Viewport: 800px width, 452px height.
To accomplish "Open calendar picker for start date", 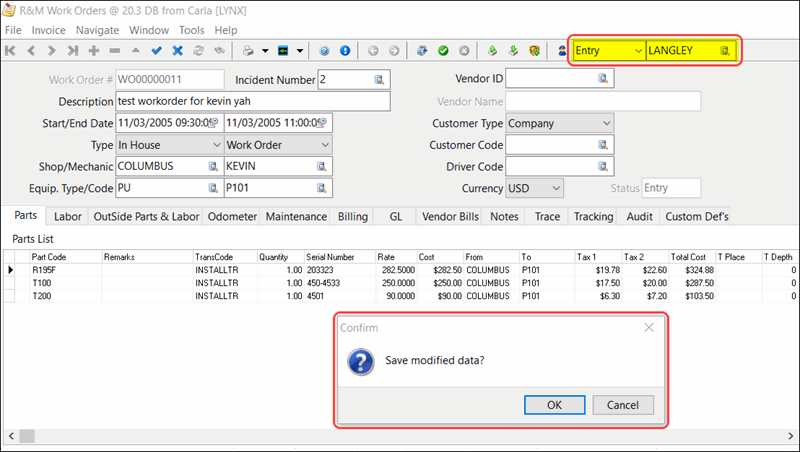I will (x=213, y=123).
